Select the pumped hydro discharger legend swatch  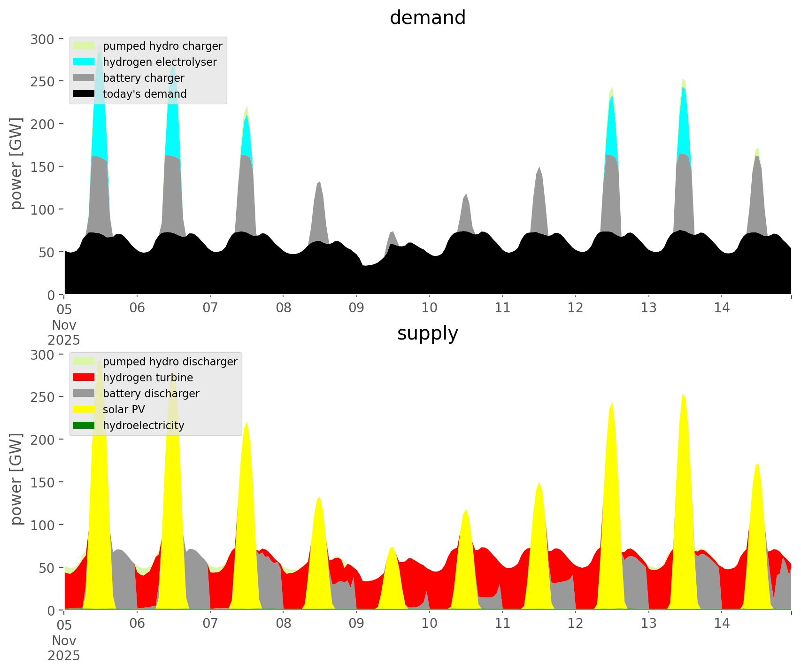pos(85,362)
